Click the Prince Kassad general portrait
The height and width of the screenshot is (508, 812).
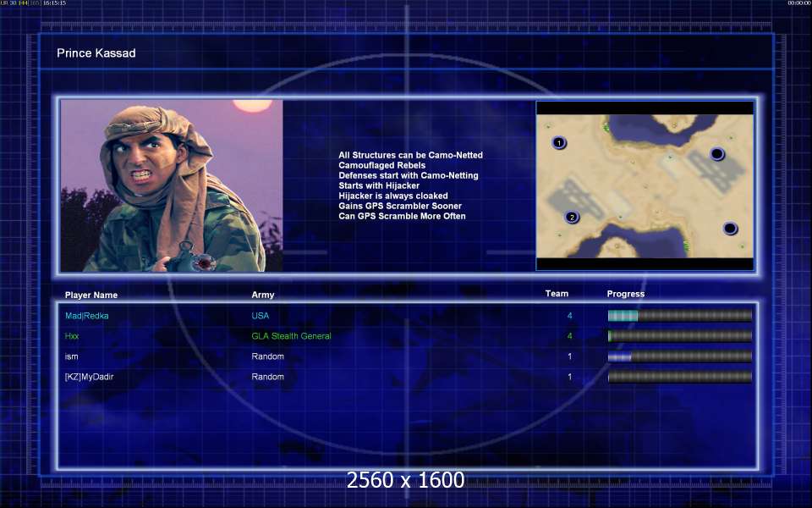click(x=172, y=185)
